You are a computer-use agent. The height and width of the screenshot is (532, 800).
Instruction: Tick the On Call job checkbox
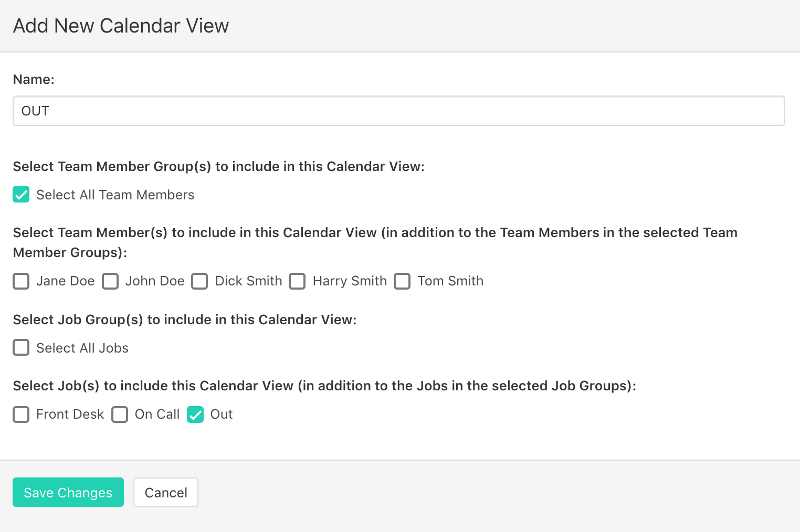(x=120, y=414)
